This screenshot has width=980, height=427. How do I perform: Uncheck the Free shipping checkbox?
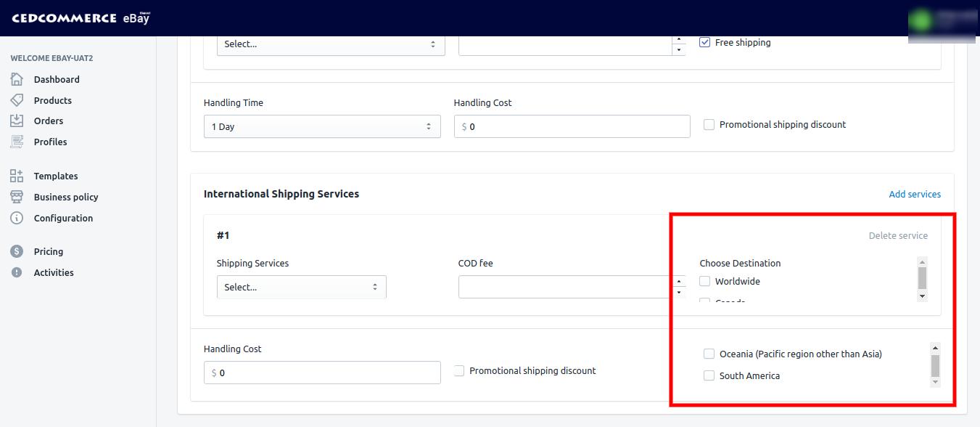point(704,42)
